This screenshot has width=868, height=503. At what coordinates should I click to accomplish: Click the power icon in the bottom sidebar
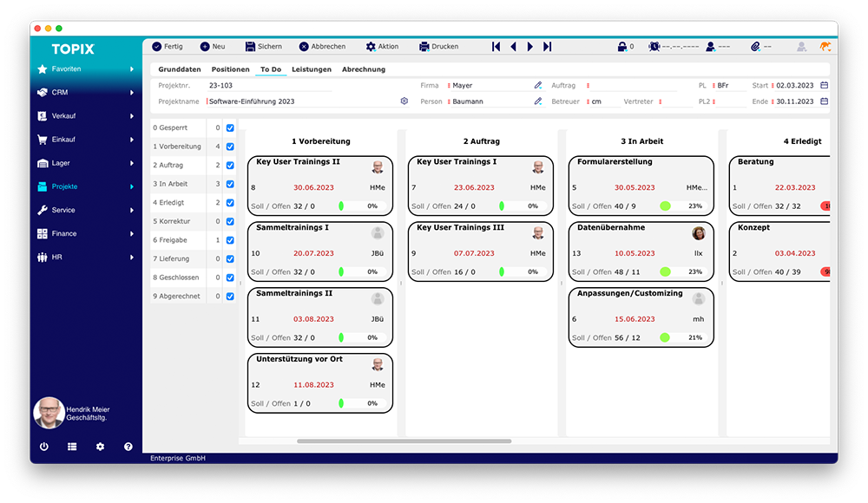pos(44,447)
